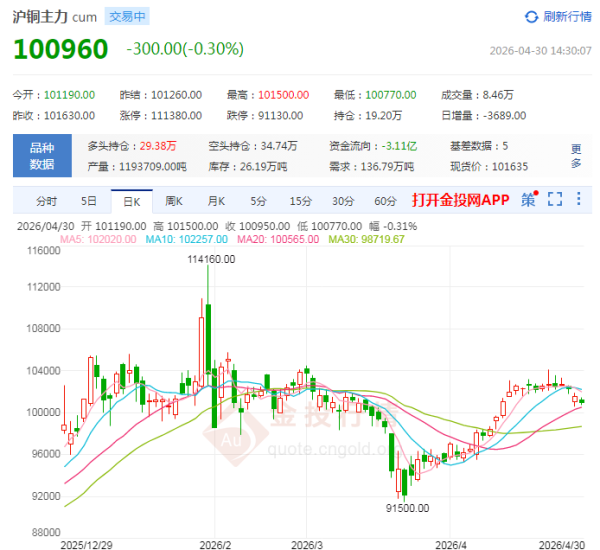Click the current price 100960
The height and width of the screenshot is (550, 600).
(x=60, y=49)
